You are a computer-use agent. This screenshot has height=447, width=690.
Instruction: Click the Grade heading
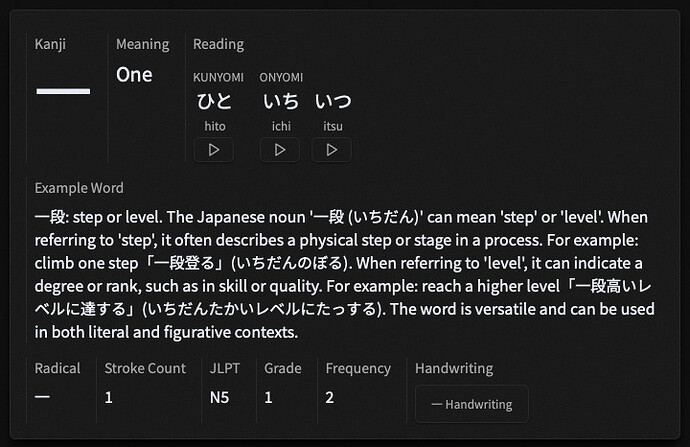tap(282, 368)
